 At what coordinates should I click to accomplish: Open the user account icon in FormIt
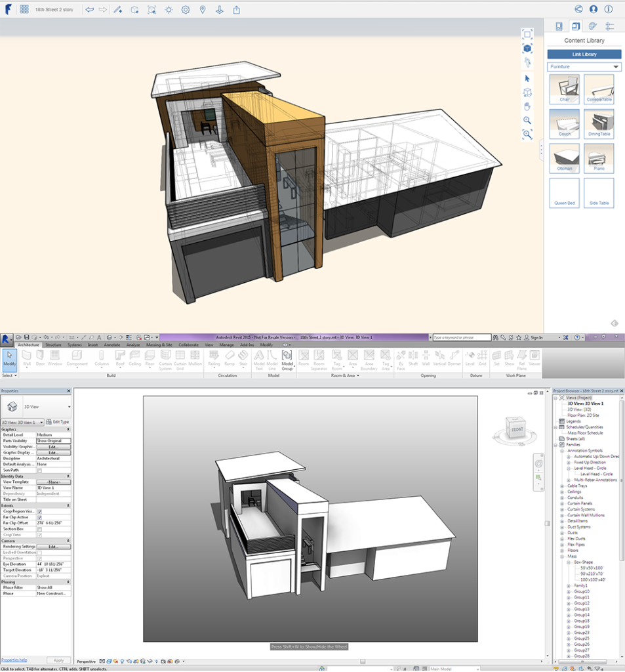pos(594,9)
